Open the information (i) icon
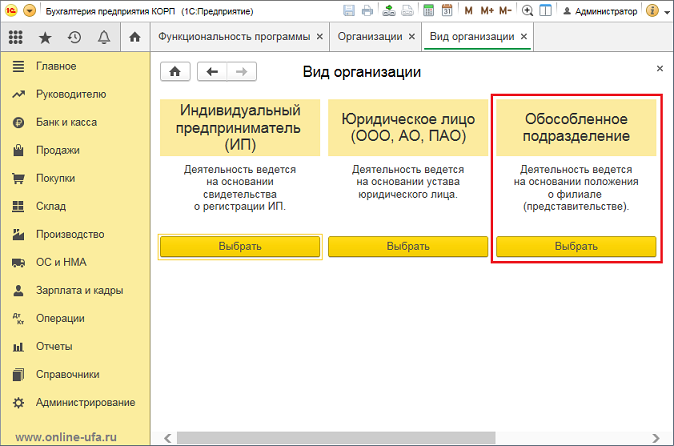674x446 pixels. pos(652,11)
